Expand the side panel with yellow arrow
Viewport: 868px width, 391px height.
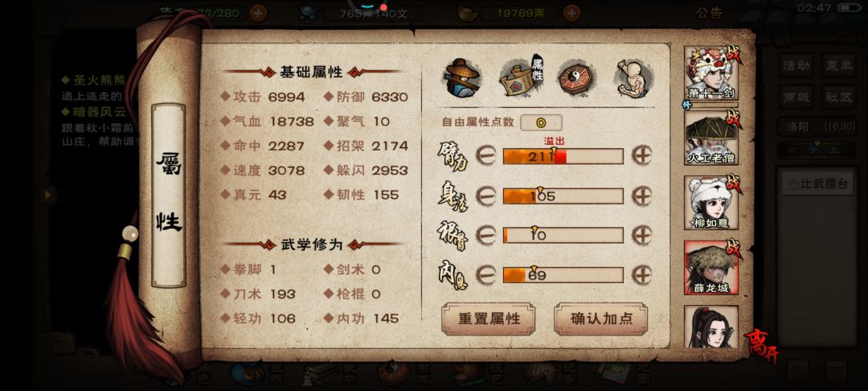click(x=48, y=195)
